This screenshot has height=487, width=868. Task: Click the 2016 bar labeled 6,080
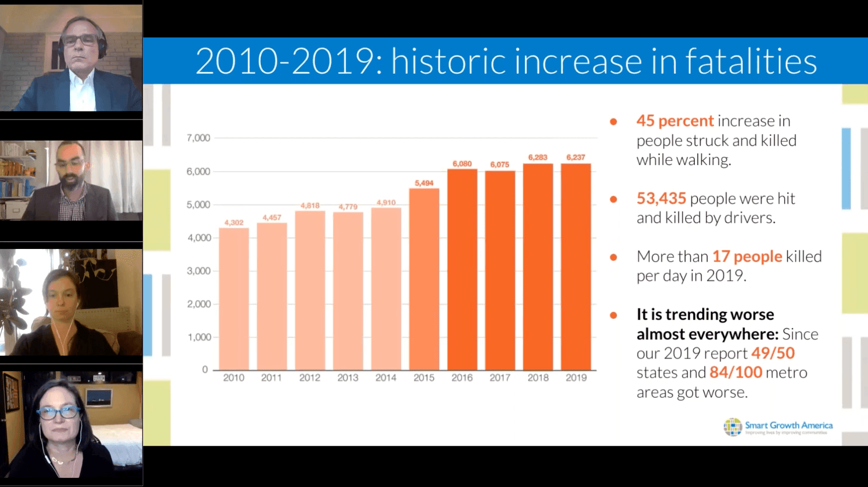(x=462, y=270)
